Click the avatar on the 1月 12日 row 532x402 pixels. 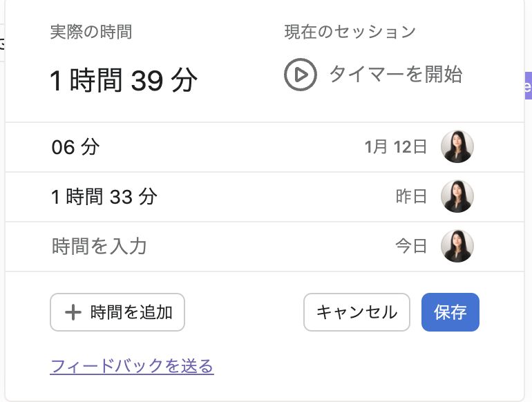point(457,147)
